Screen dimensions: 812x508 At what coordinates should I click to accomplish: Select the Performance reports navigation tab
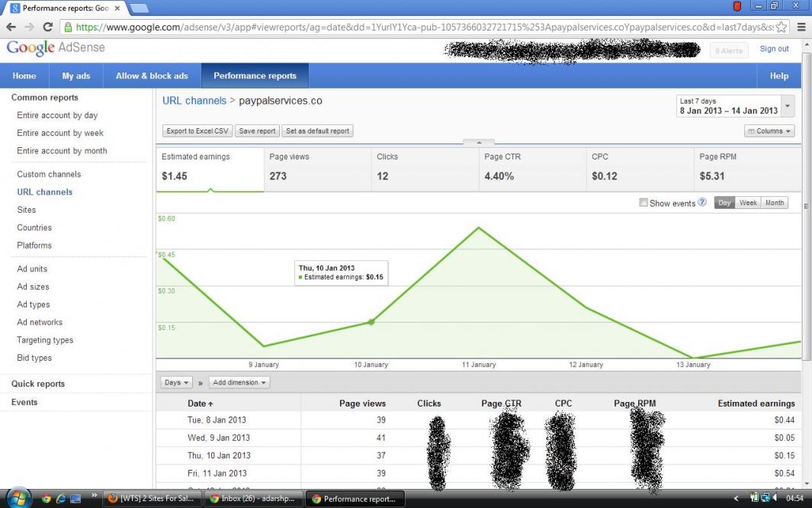coord(255,76)
